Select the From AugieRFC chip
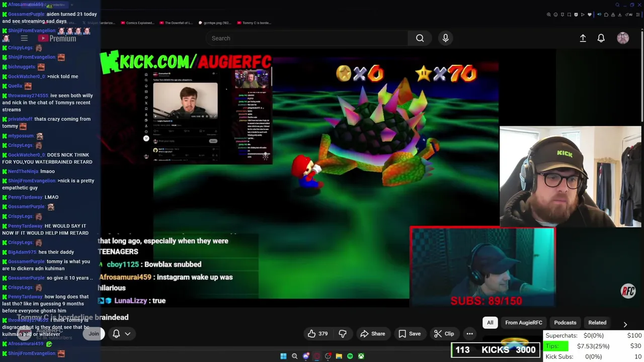Screen dimensions: 644x362 (524, 323)
